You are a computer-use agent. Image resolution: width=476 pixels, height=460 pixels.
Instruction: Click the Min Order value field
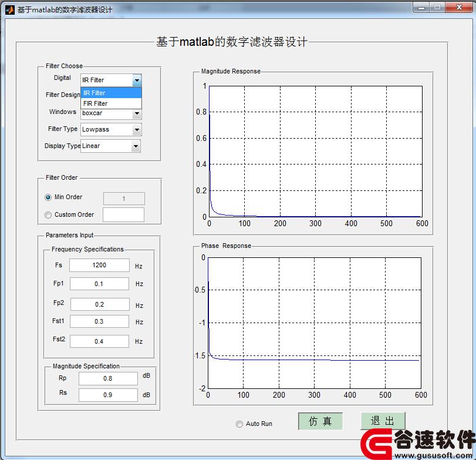(x=124, y=199)
